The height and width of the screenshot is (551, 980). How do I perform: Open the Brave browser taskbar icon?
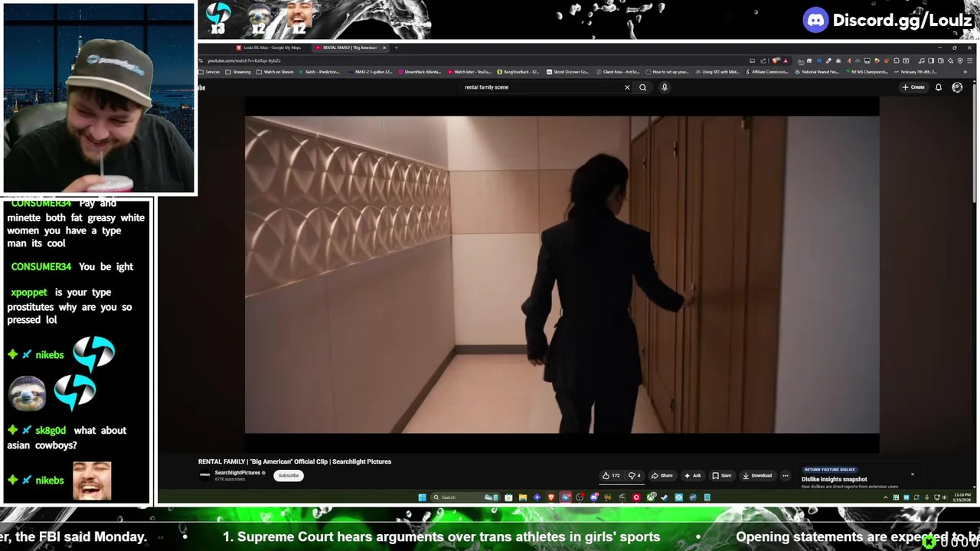tap(550, 497)
